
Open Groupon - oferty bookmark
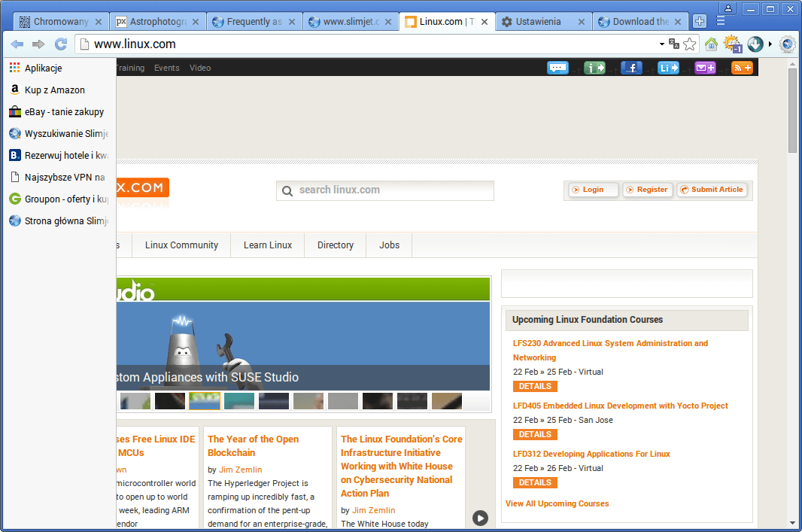(x=59, y=199)
